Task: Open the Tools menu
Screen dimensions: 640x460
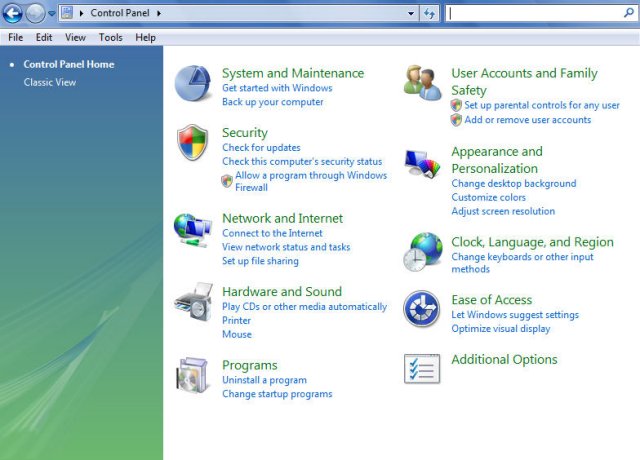Action: [x=111, y=38]
